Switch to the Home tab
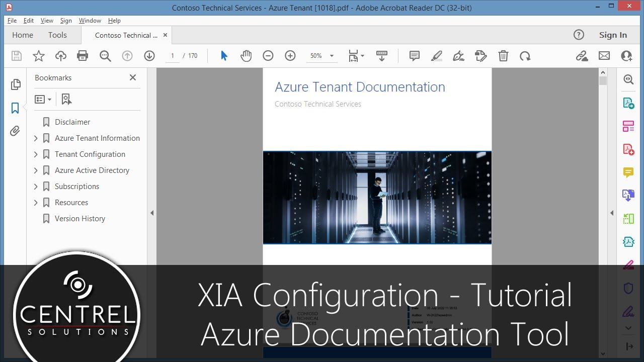Viewport: 644px width, 362px height. click(23, 35)
